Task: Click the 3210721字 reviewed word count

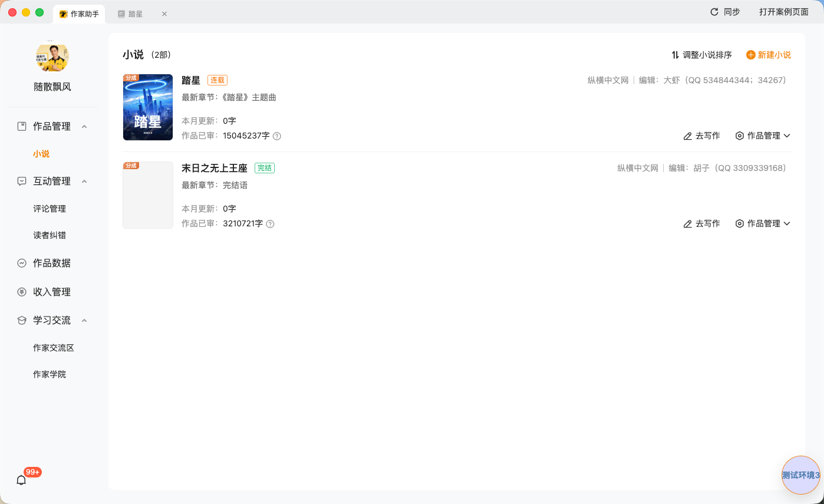Action: pyautogui.click(x=243, y=224)
